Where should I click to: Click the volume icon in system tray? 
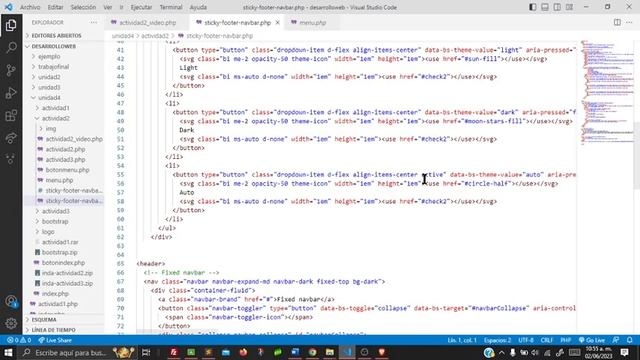pyautogui.click(x=535, y=353)
